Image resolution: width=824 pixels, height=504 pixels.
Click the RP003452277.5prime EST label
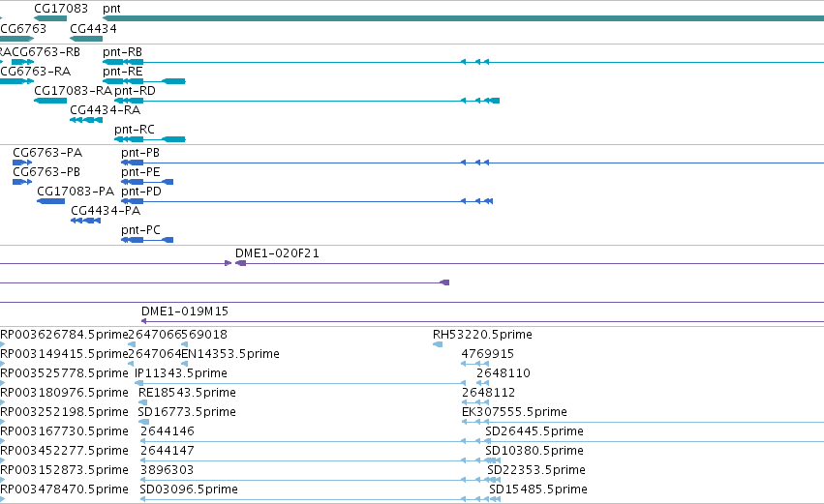pos(64,451)
